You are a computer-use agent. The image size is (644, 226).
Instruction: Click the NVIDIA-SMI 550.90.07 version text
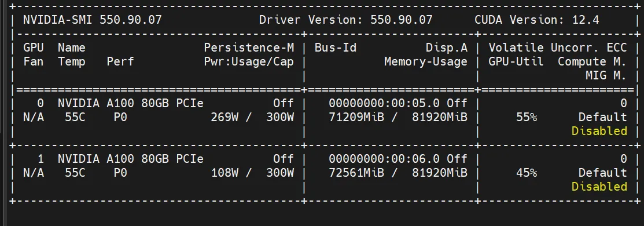click(93, 20)
